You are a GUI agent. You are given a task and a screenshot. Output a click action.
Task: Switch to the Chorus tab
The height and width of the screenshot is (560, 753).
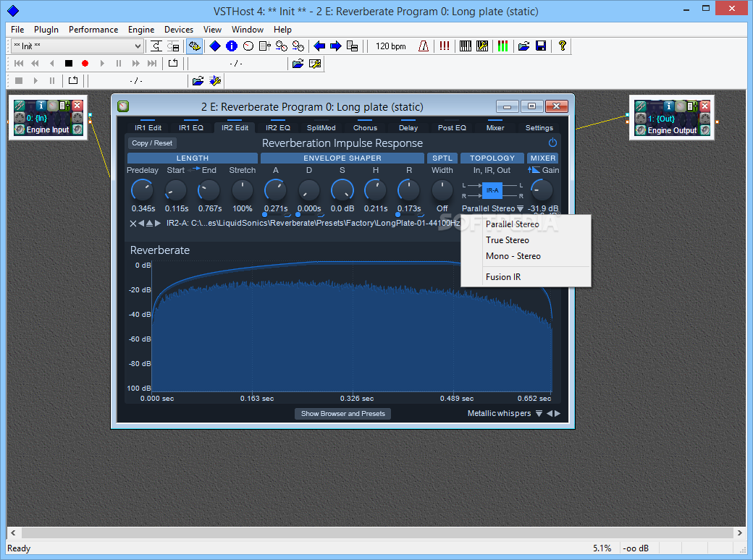365,127
